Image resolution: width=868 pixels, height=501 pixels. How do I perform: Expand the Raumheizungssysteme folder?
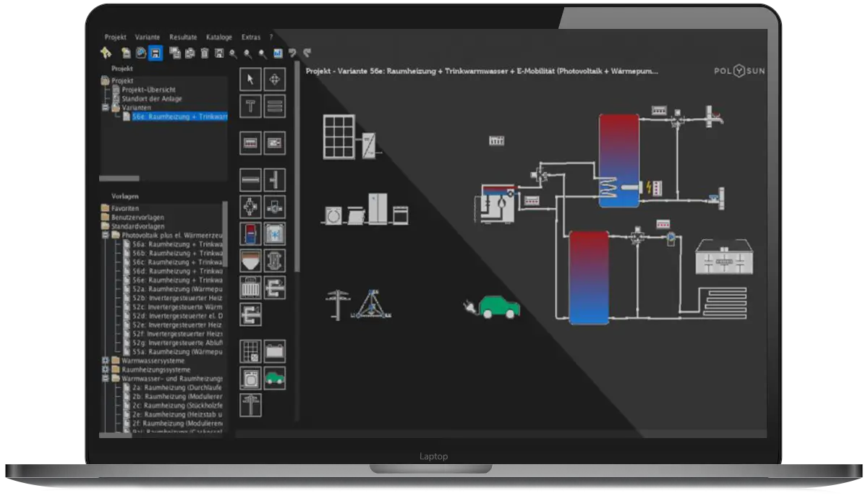[x=106, y=369]
